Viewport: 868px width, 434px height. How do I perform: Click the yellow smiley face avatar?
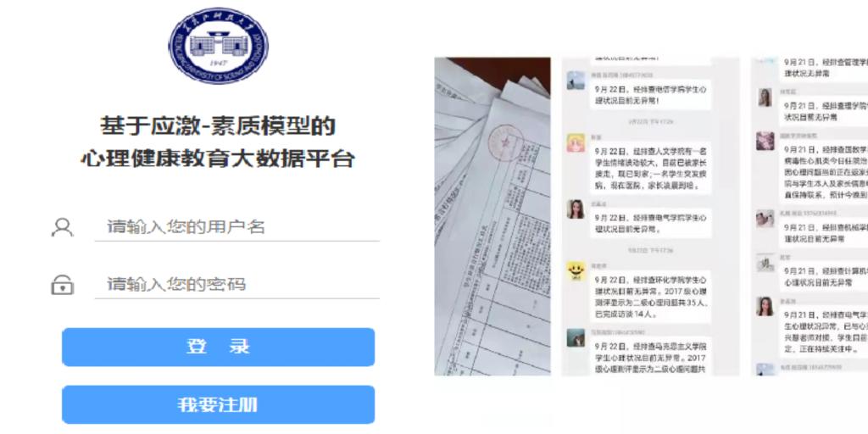pos(576,271)
